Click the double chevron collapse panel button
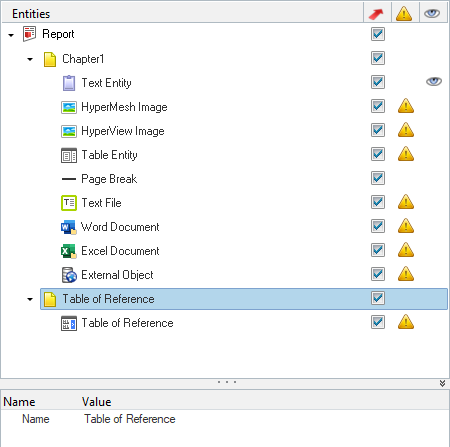This screenshot has width=450, height=447. click(442, 383)
